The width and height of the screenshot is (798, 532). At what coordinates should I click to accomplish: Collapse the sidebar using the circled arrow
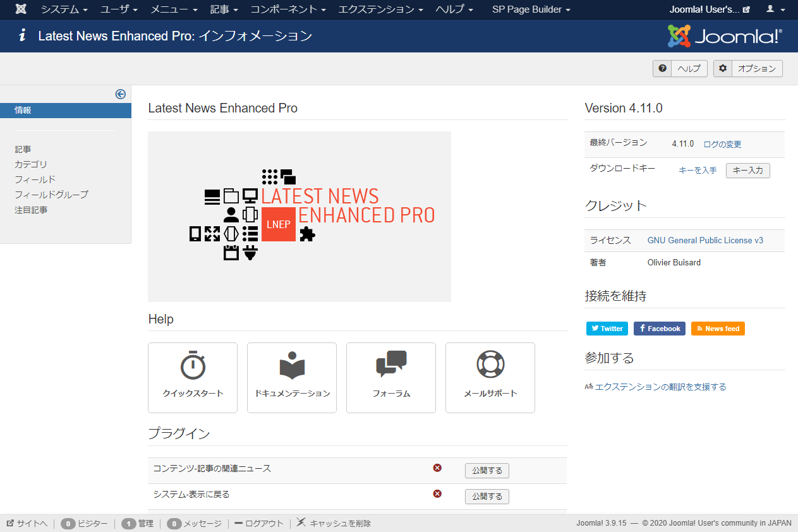(120, 94)
